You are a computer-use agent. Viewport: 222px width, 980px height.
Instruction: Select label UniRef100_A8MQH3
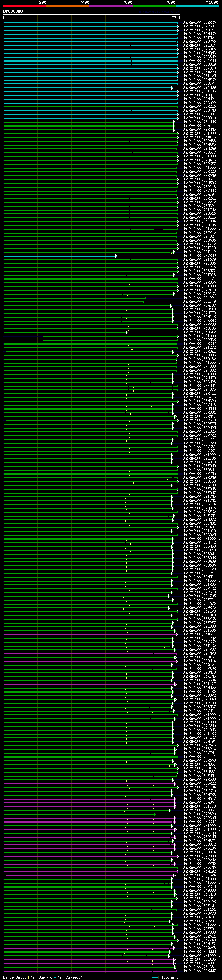tap(199, 53)
